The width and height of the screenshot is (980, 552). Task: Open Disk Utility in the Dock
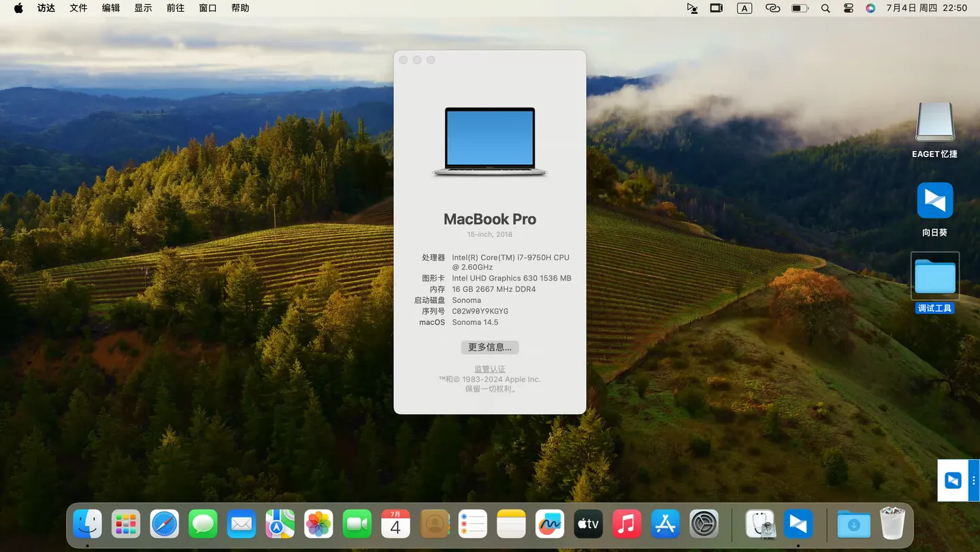[759, 524]
